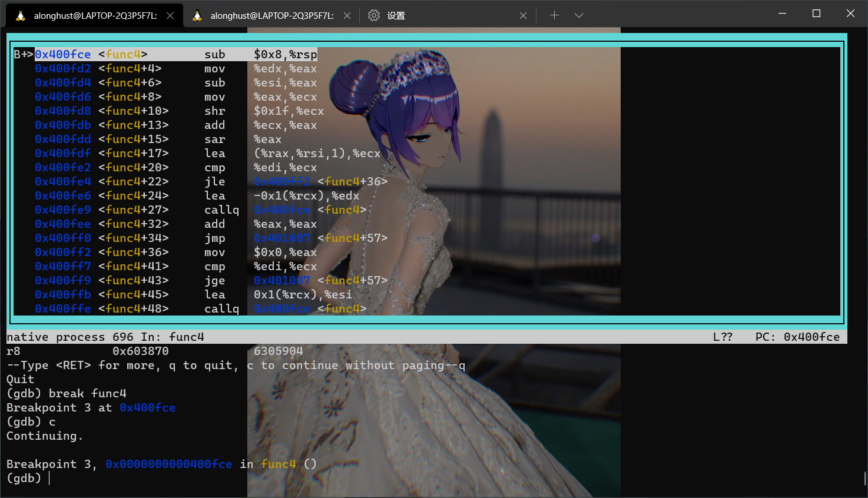
Task: Click register r8 value 0x603870
Action: 141,351
